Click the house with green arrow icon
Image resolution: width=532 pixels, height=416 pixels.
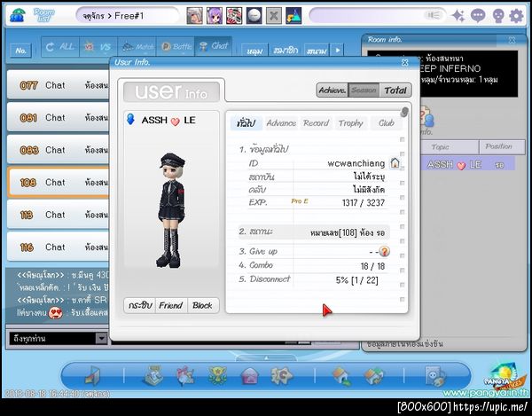(342, 376)
